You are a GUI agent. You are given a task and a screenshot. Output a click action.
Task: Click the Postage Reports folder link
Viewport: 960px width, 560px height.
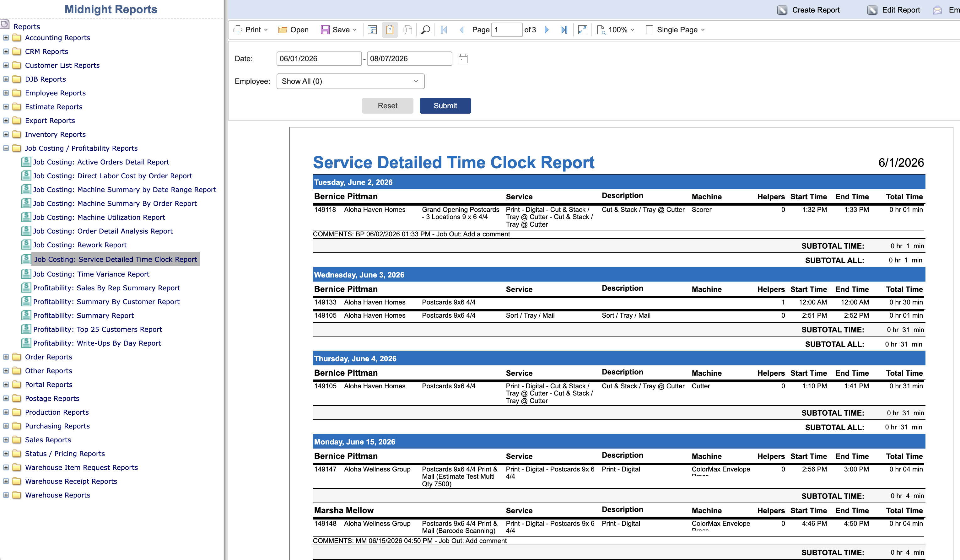click(x=52, y=398)
